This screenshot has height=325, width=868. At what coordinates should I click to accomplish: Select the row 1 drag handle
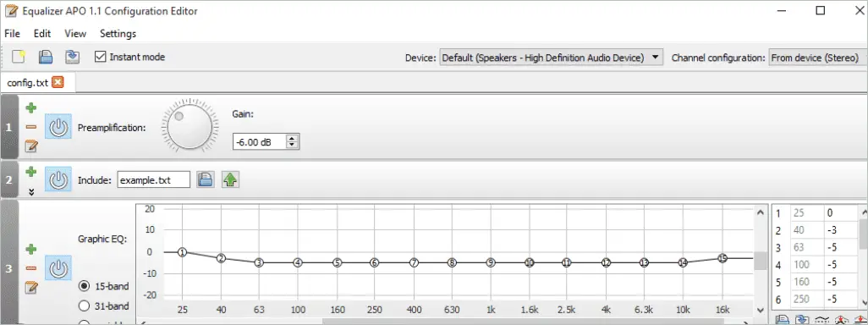coord(8,127)
